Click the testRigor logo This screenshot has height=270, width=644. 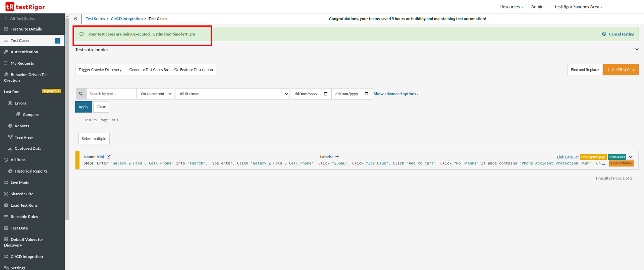pyautogui.click(x=25, y=7)
